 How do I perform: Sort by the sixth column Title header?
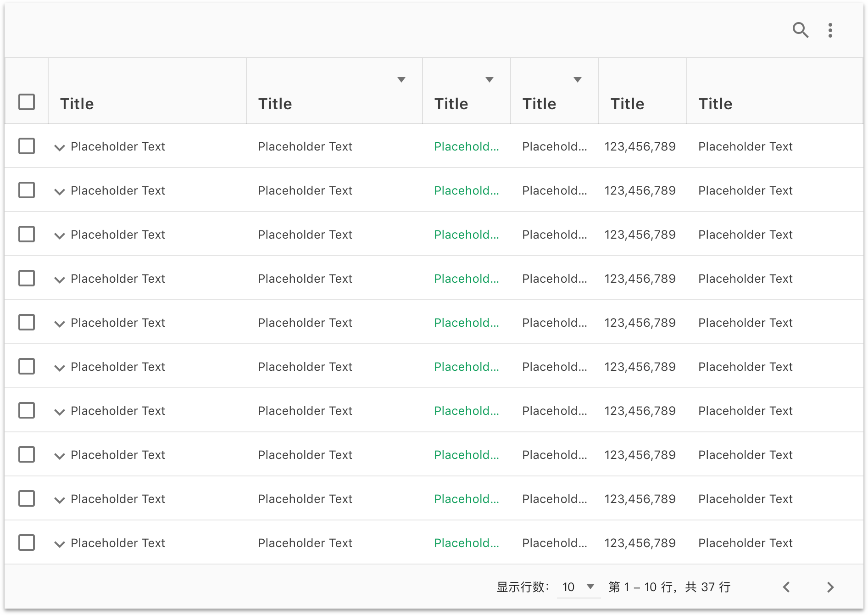(x=715, y=104)
